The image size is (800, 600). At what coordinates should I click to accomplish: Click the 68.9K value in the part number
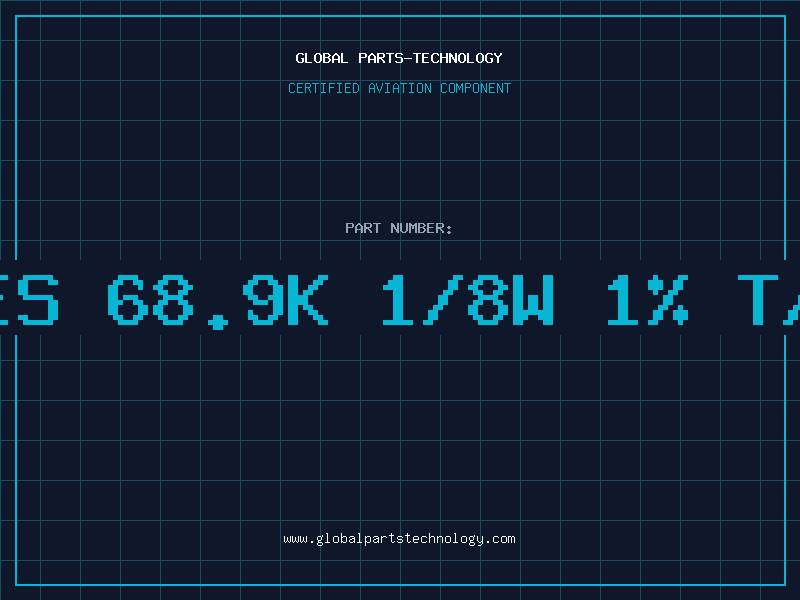click(218, 301)
